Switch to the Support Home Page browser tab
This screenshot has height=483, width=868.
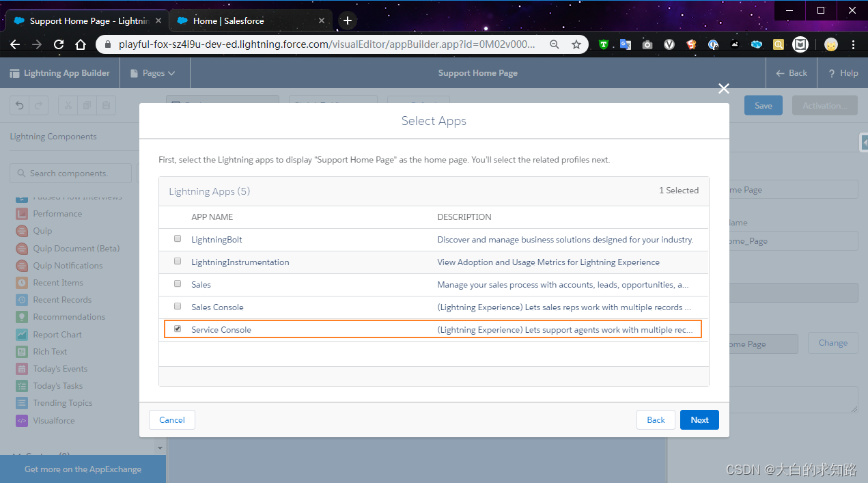(x=85, y=20)
